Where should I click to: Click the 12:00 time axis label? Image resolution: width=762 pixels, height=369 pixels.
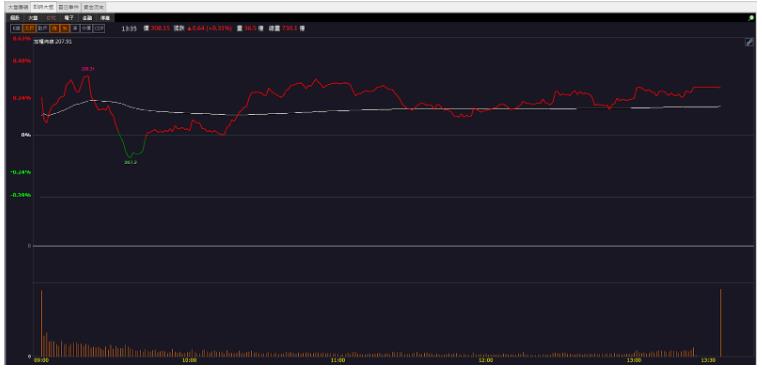point(485,360)
